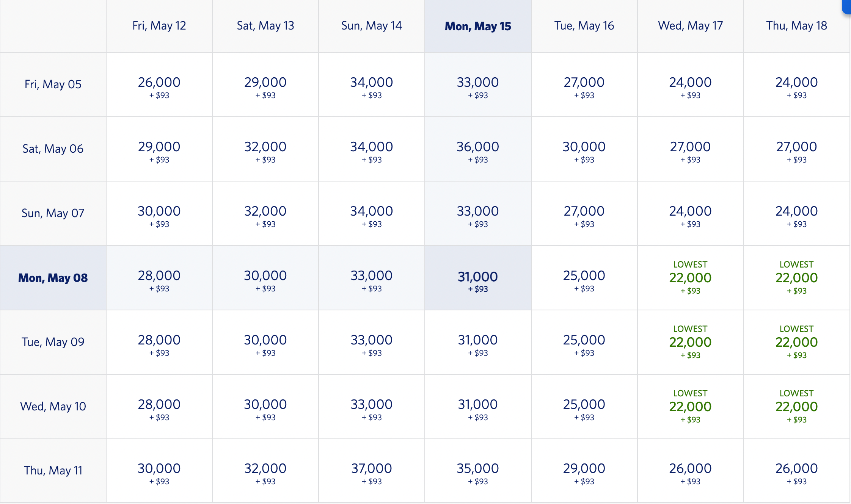Pick the 26,000 fare for Fri May 05
Viewport: 851px width, 504px height.
(159, 85)
